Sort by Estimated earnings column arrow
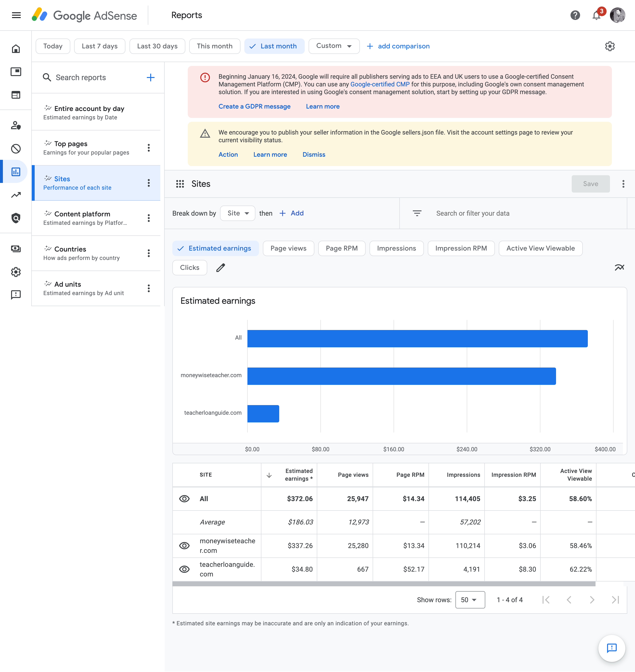 tap(269, 475)
